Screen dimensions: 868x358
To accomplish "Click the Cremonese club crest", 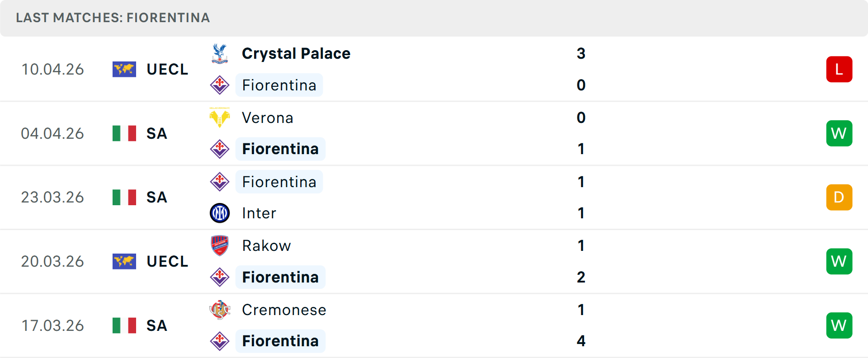I will pyautogui.click(x=220, y=310).
